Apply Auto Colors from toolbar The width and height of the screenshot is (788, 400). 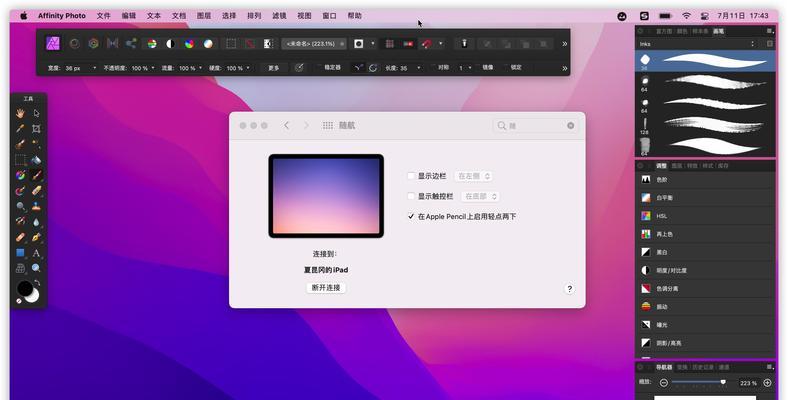tap(189, 44)
